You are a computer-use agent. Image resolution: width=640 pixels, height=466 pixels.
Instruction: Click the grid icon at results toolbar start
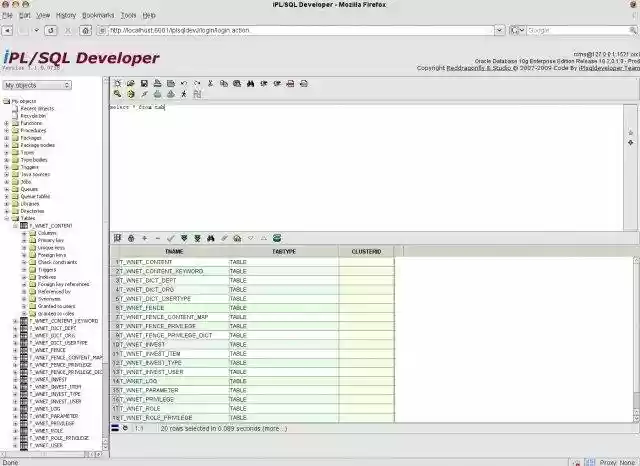pos(118,238)
